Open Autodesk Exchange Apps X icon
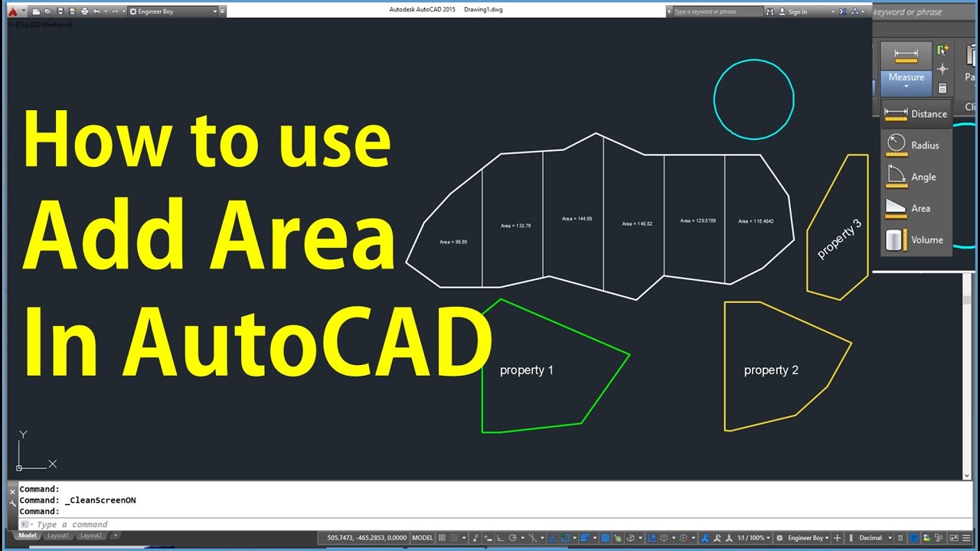980x551 pixels. pos(842,11)
